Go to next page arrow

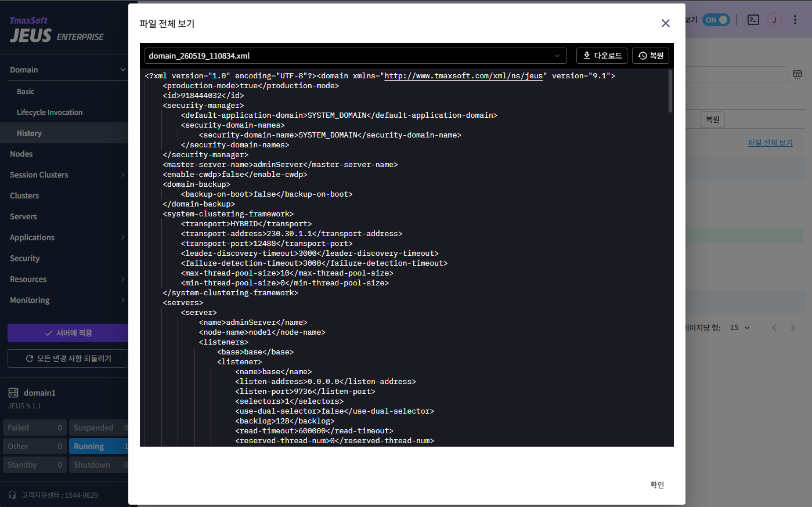(793, 328)
